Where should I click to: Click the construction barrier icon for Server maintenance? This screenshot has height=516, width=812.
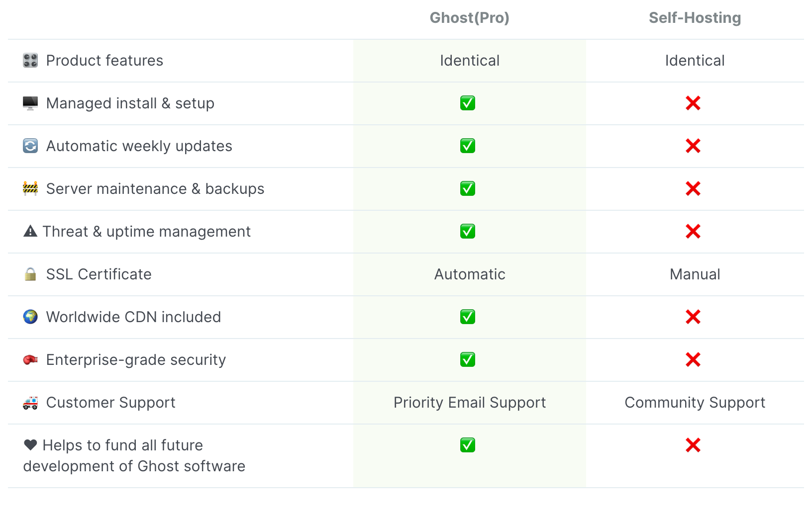pyautogui.click(x=30, y=189)
